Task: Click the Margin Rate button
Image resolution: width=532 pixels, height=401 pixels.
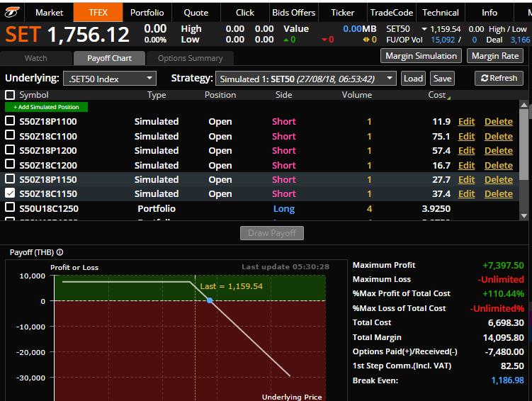Action: pyautogui.click(x=495, y=56)
